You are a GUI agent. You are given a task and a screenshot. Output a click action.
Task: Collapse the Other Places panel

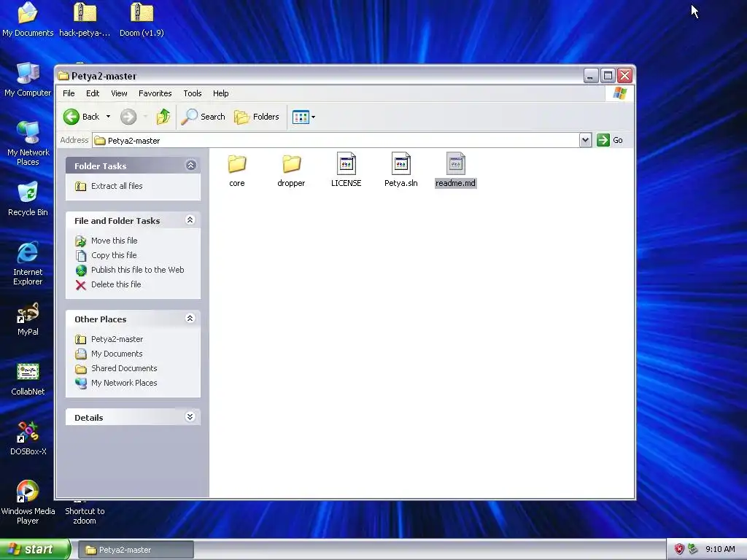190,319
